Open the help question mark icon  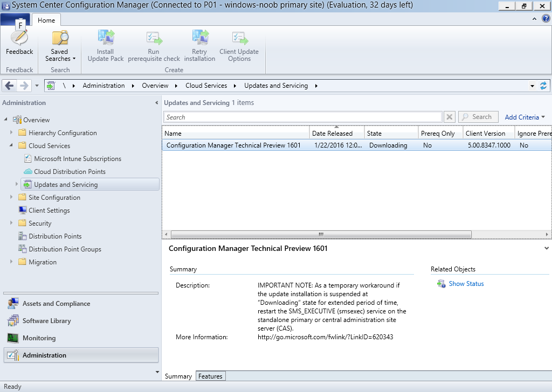546,19
